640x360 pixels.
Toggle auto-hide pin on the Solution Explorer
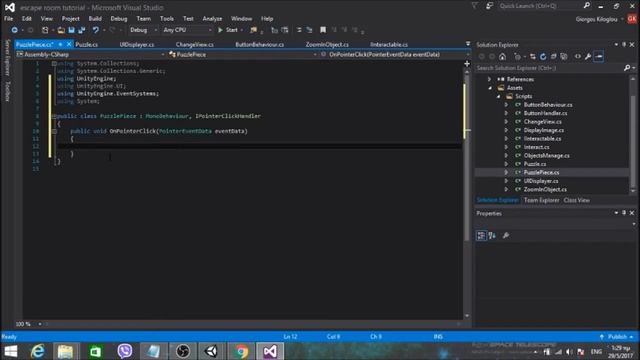click(624, 44)
